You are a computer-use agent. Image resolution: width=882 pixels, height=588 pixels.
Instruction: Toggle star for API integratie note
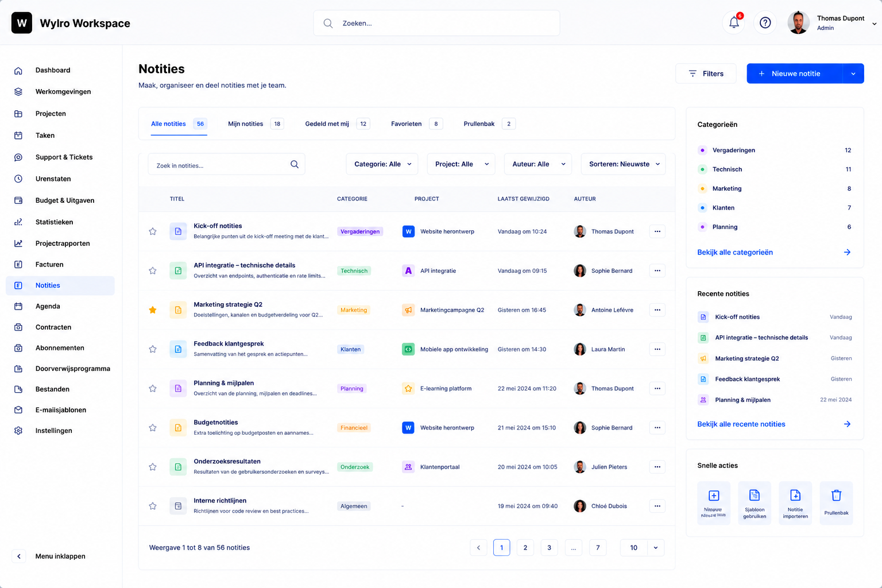[153, 270]
